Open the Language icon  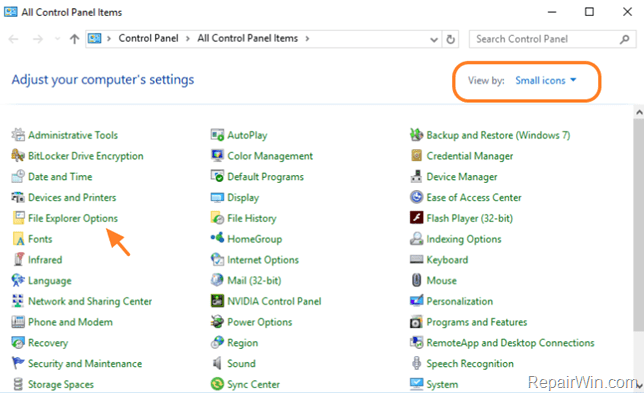pos(18,280)
